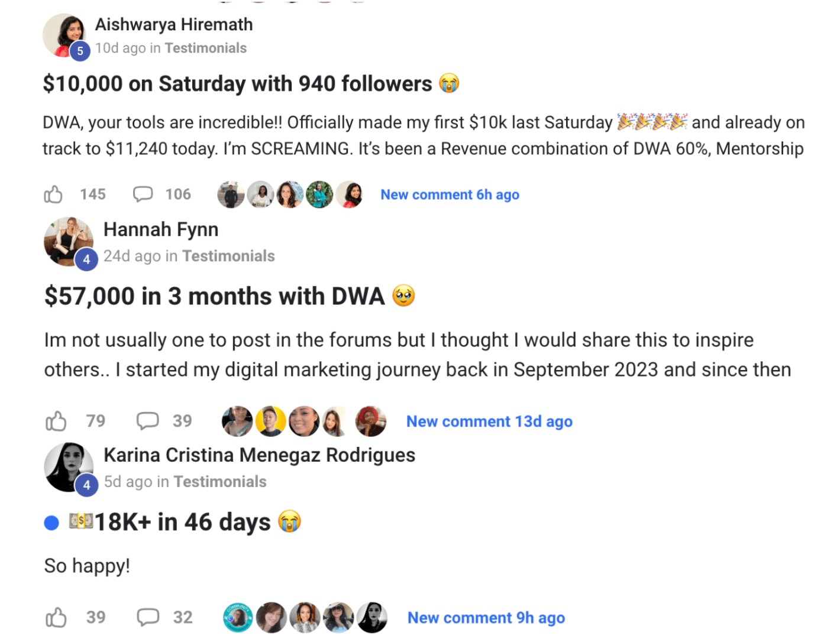840x642 pixels.
Task: Click commenter avatars on Hannah's post
Action: click(303, 421)
